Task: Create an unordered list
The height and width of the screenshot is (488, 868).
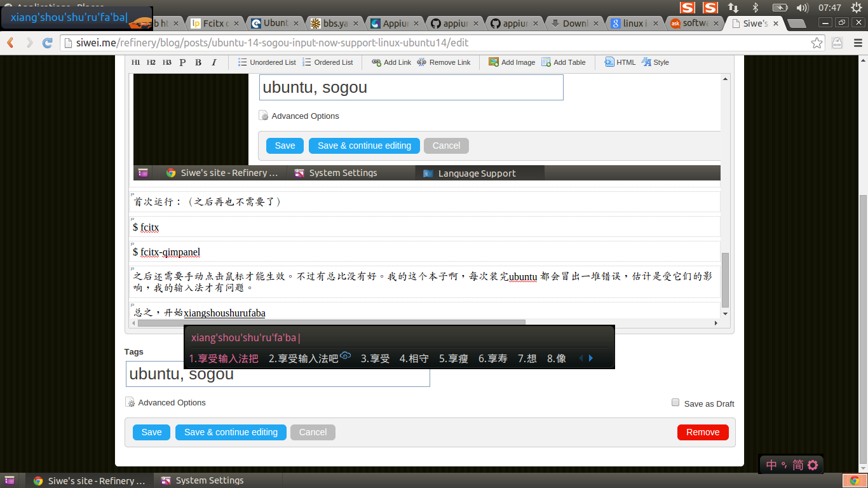Action: pos(266,62)
